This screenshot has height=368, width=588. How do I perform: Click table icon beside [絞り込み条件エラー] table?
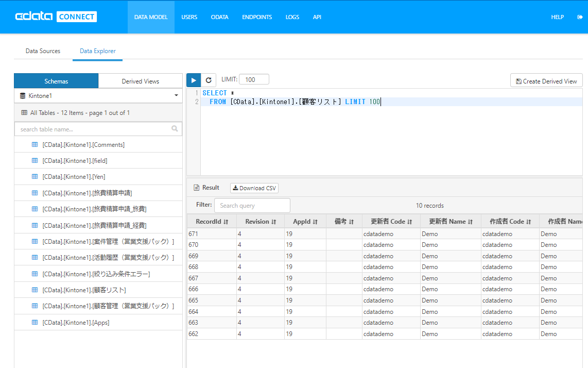coord(35,274)
